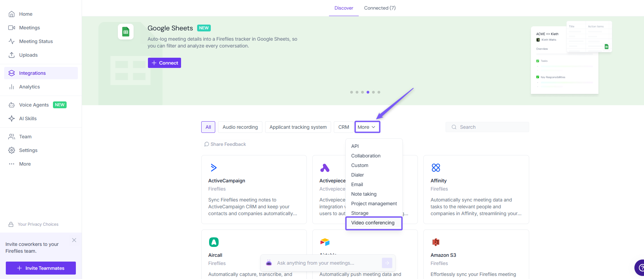This screenshot has height=279, width=644.
Task: Choose Project management category option
Action: tap(374, 204)
